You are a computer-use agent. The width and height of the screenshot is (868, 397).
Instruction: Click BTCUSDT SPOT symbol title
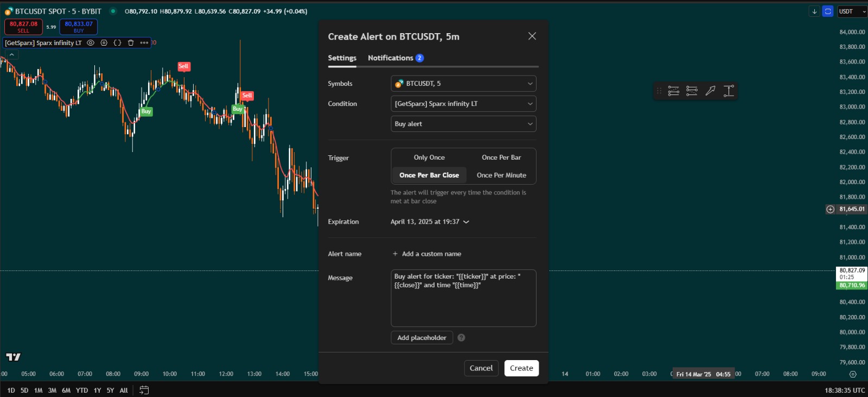coord(58,11)
